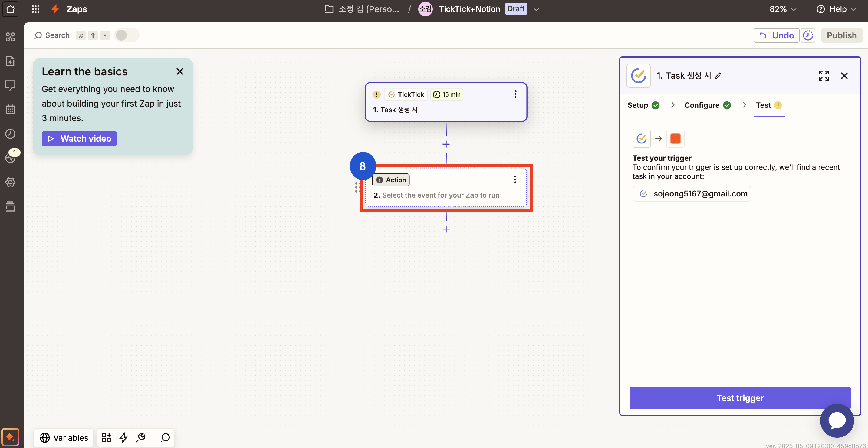The image size is (868, 448).
Task: Click the Watch video button
Action: [x=79, y=139]
